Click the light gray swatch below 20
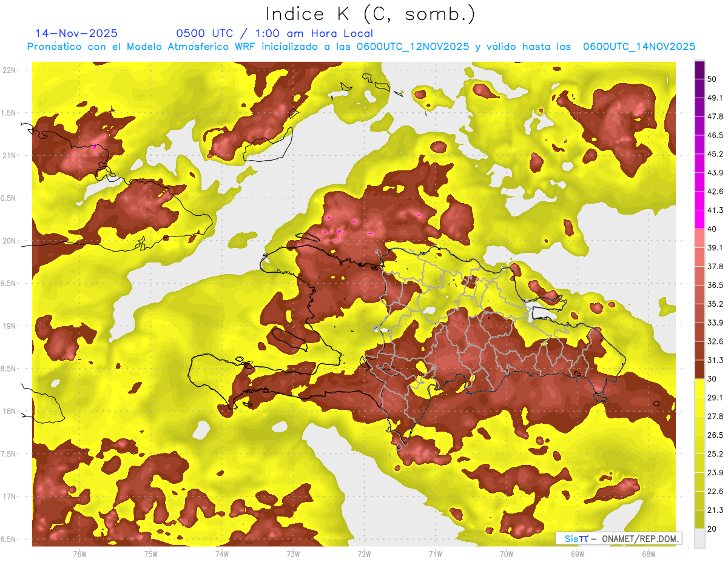This screenshot has height=562, width=728. 699,538
